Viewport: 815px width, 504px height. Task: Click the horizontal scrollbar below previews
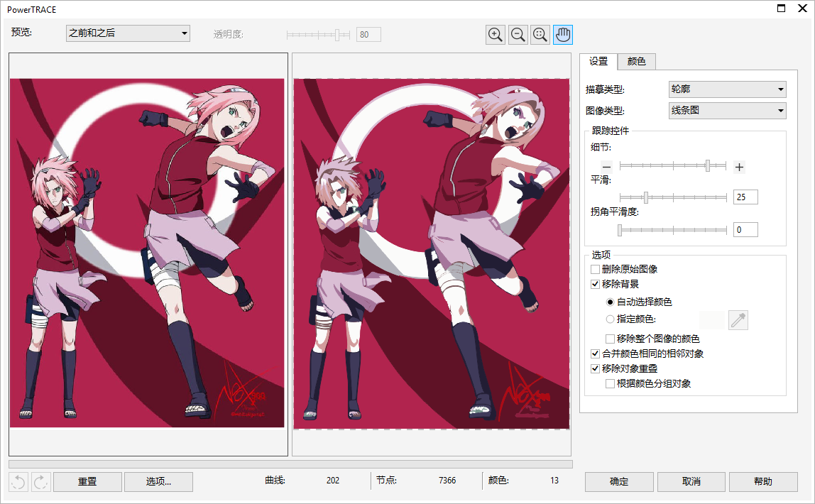coord(290,464)
